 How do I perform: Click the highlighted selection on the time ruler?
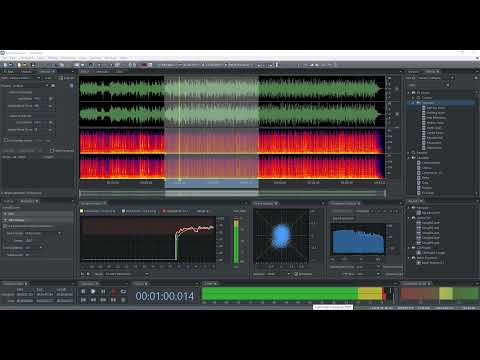pyautogui.click(x=211, y=183)
